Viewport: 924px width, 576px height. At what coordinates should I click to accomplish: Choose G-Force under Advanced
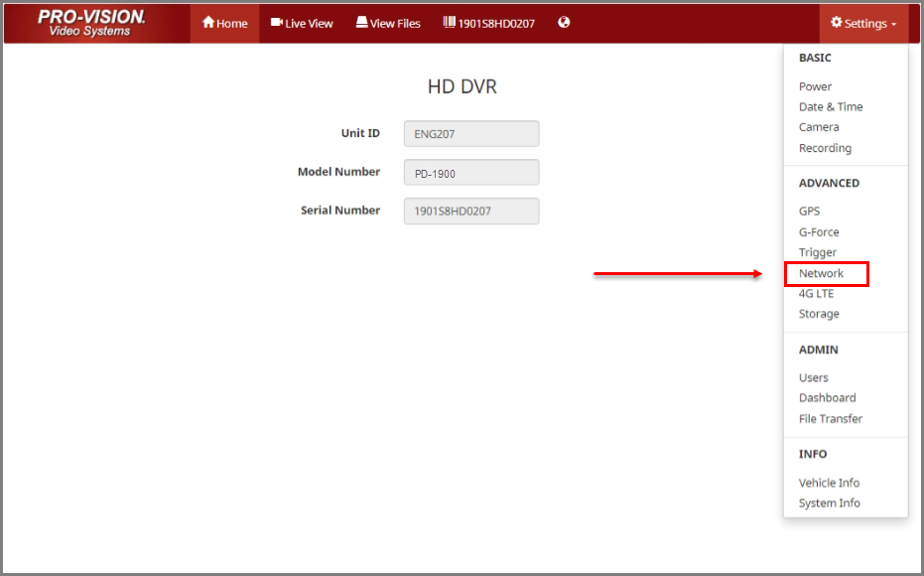coord(819,232)
